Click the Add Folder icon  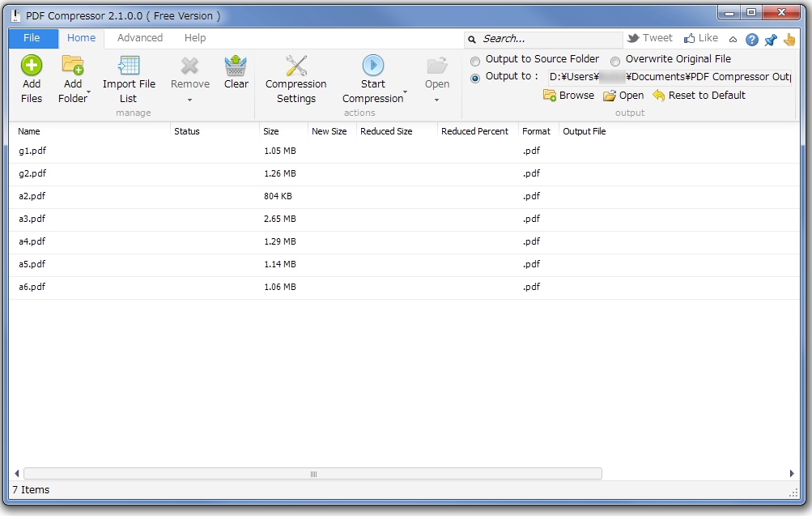[x=73, y=66]
